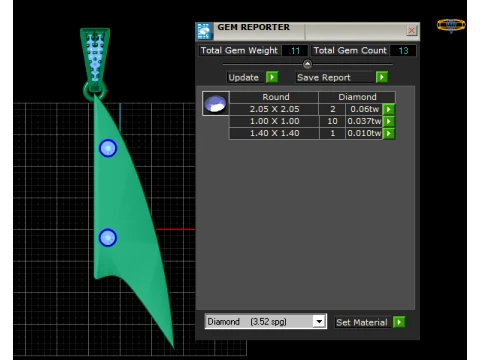The width and height of the screenshot is (480, 360).
Task: Click green arrow for 2.05 X 2.05 row
Action: click(x=389, y=109)
